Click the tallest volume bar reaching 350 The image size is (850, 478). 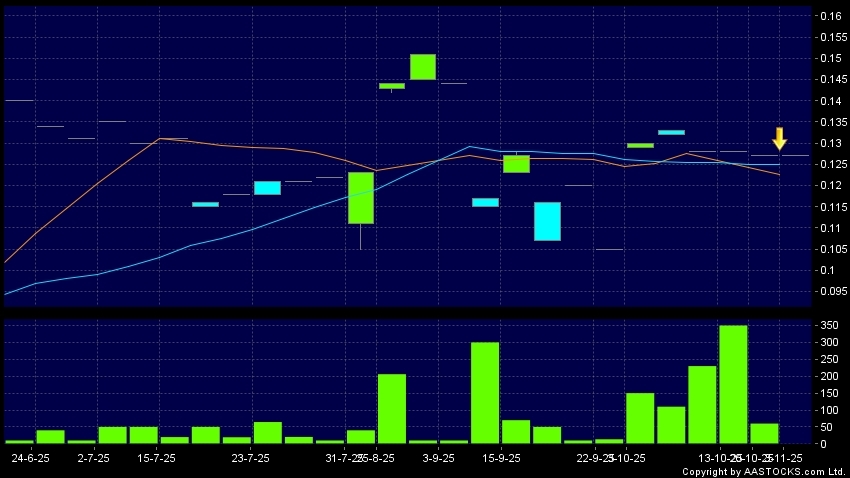(x=733, y=384)
